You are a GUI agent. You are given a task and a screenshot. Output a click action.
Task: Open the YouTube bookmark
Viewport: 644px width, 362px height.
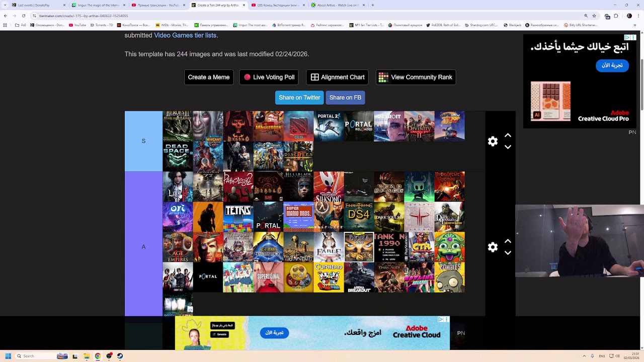coord(77,25)
